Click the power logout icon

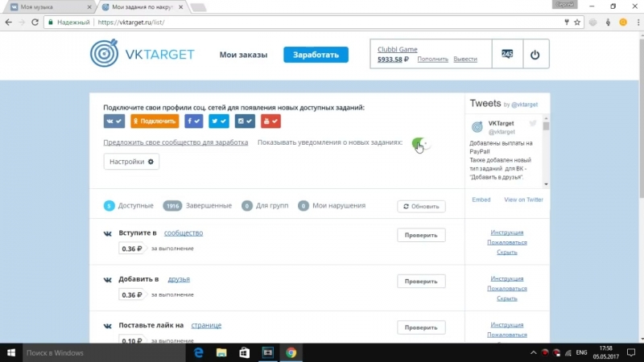[535, 54]
